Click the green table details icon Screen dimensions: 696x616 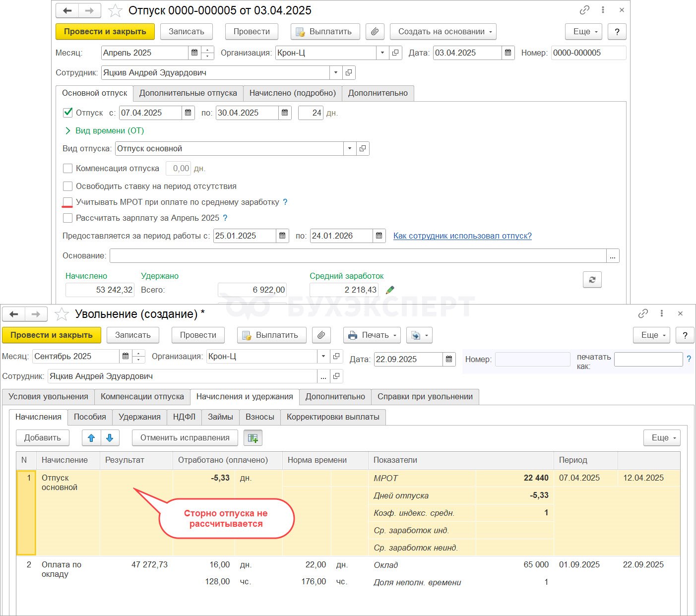[x=253, y=438]
